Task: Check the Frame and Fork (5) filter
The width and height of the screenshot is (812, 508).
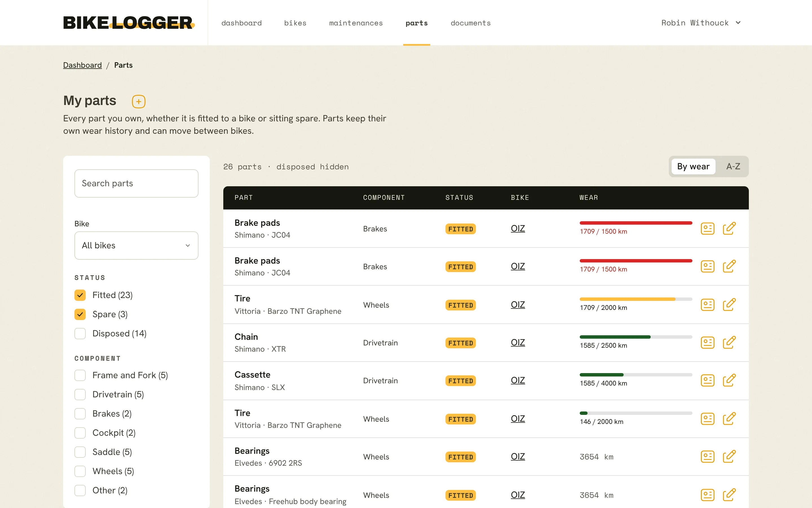Action: point(80,375)
